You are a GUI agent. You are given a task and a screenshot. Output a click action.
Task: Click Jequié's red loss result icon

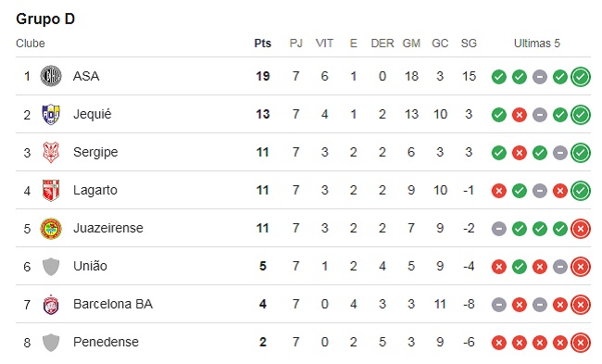point(519,115)
